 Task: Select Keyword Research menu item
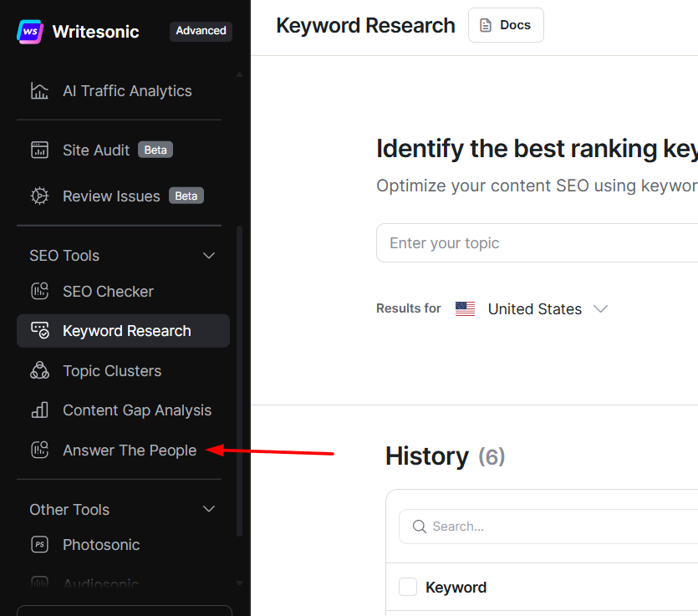click(x=124, y=331)
